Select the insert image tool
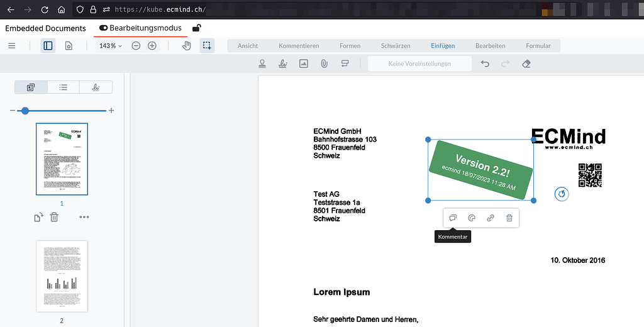644x327 pixels. 304,64
